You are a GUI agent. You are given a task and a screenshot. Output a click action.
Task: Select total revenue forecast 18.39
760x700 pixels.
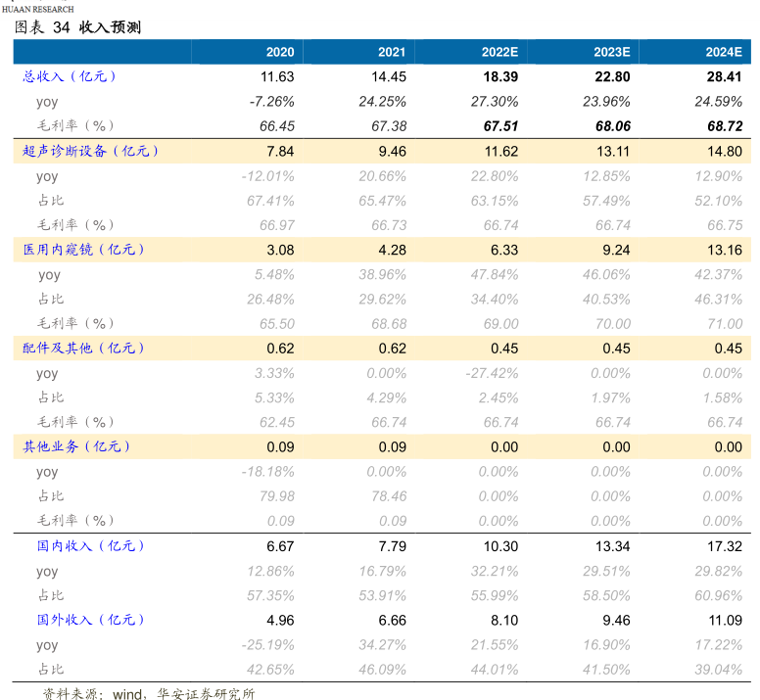pos(500,77)
